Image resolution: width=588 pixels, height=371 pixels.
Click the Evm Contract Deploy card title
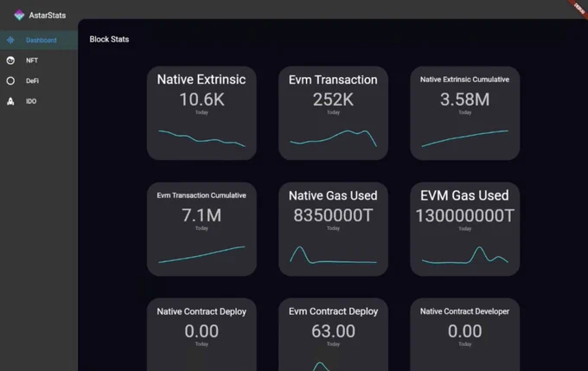pyautogui.click(x=333, y=311)
